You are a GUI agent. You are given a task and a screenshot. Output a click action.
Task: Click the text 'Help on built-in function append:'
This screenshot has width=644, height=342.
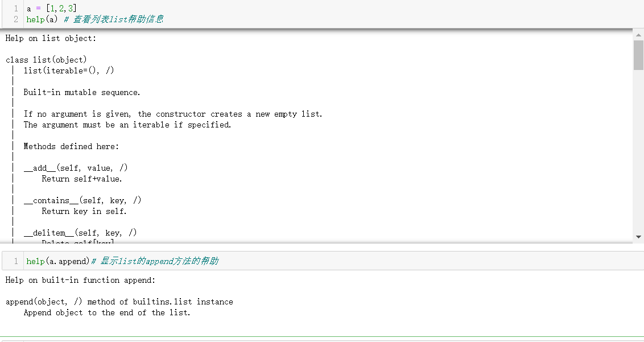[x=81, y=281]
